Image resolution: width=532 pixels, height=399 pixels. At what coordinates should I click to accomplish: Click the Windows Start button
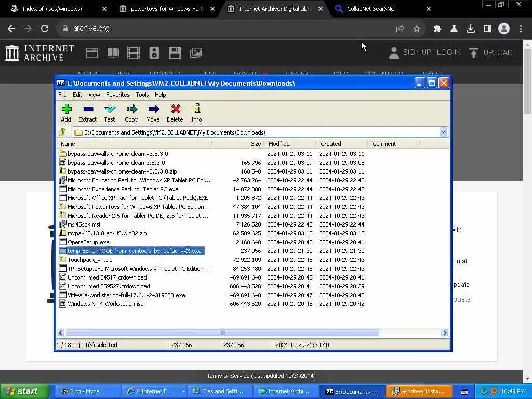pos(24,391)
